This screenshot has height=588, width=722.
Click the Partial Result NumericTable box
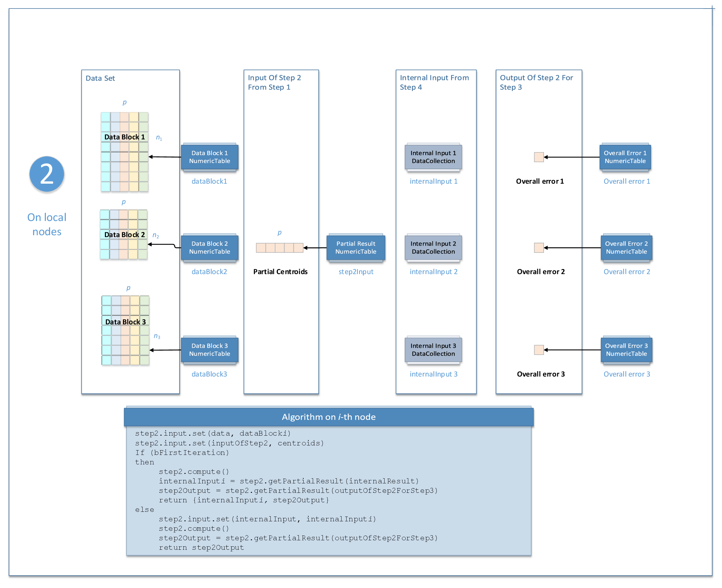[x=355, y=248]
